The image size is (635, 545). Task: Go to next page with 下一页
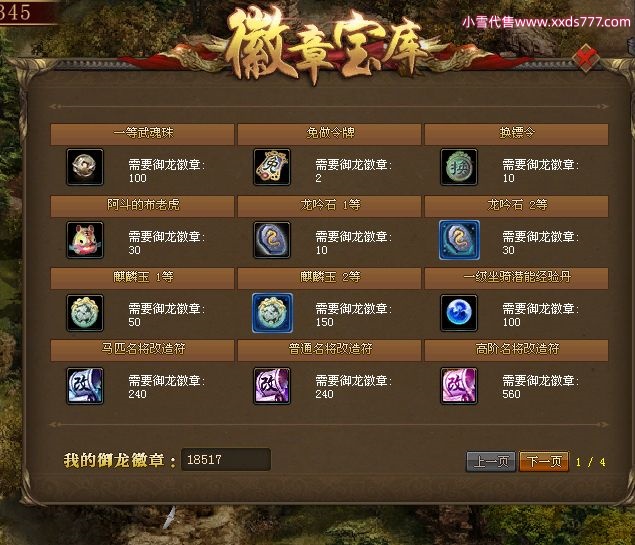544,461
